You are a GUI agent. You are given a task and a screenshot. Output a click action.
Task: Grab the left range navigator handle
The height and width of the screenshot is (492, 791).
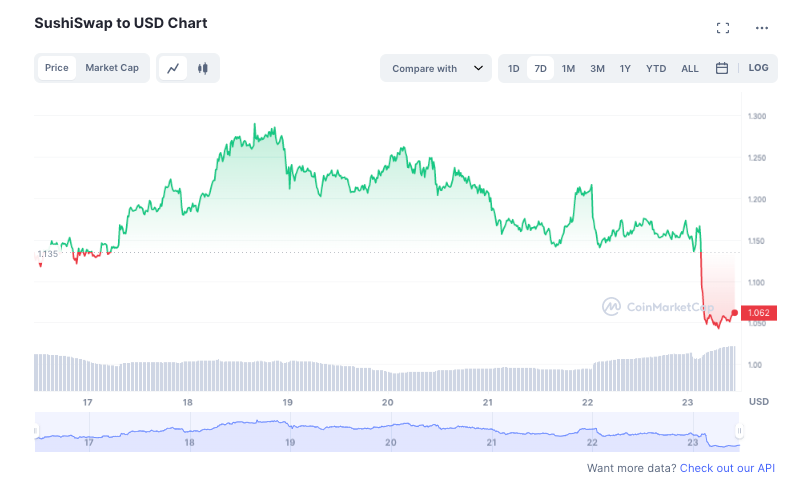point(36,431)
